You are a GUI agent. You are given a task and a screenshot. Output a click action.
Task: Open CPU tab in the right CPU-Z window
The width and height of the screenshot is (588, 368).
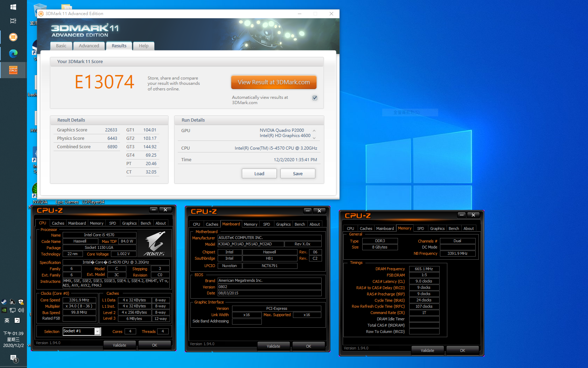pos(350,229)
